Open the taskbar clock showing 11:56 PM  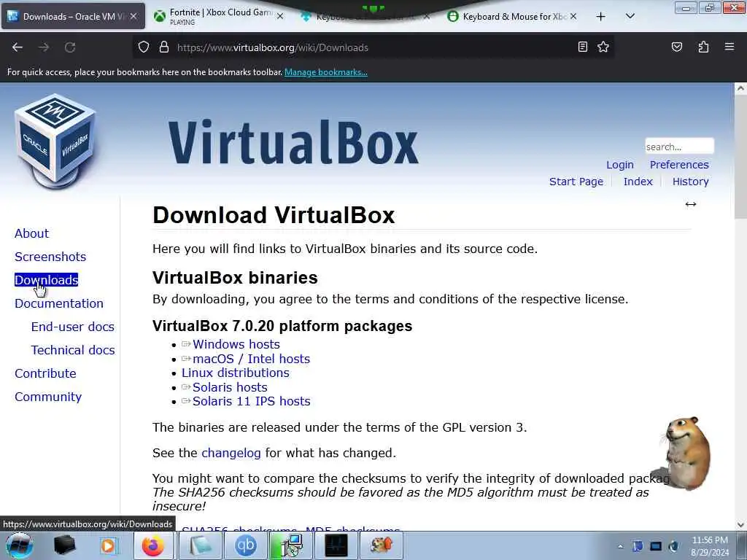[x=710, y=546]
